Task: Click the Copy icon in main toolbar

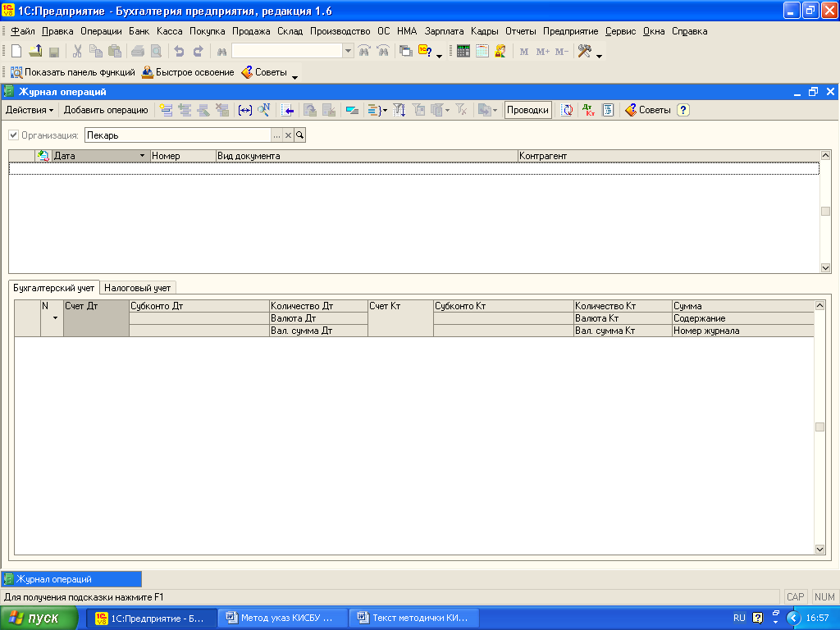Action: pyautogui.click(x=96, y=52)
